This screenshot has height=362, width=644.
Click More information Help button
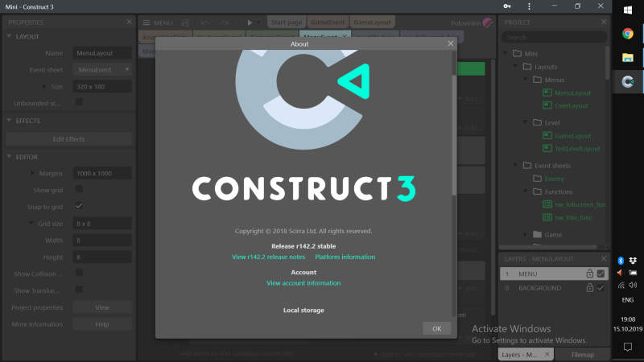102,324
